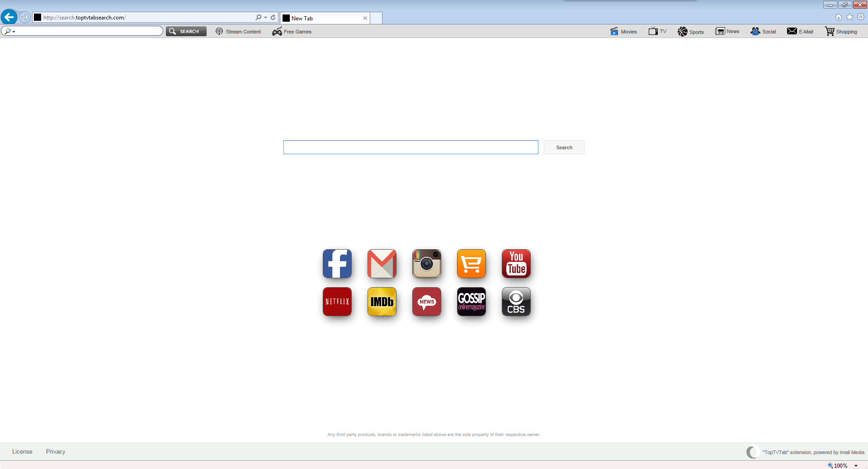Select the New Tab tab
Image resolution: width=868 pixels, height=469 pixels.
point(325,18)
